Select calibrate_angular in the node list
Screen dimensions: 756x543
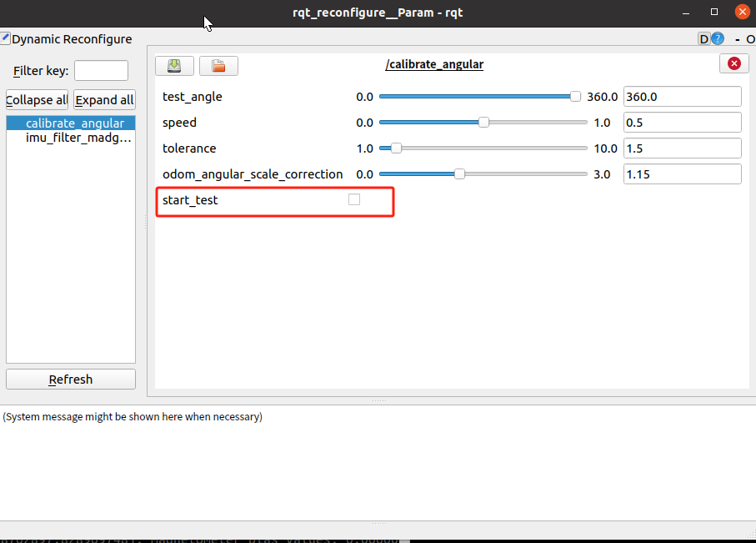pyautogui.click(x=74, y=123)
